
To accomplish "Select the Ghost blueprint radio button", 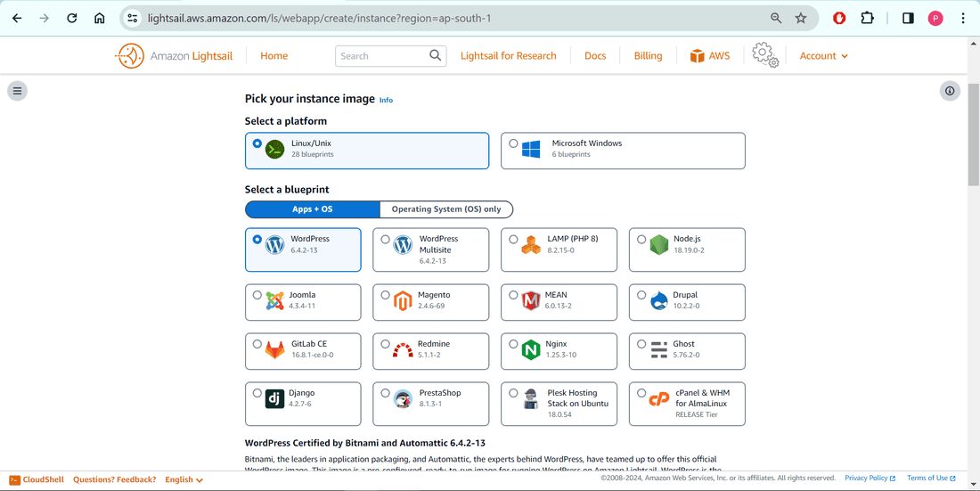I will click(x=641, y=344).
